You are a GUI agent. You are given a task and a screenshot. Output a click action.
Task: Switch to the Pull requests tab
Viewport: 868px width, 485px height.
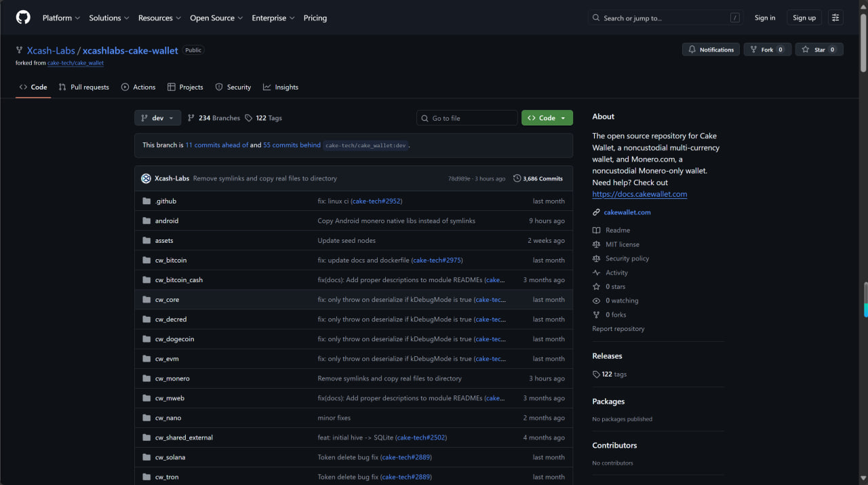tap(83, 88)
